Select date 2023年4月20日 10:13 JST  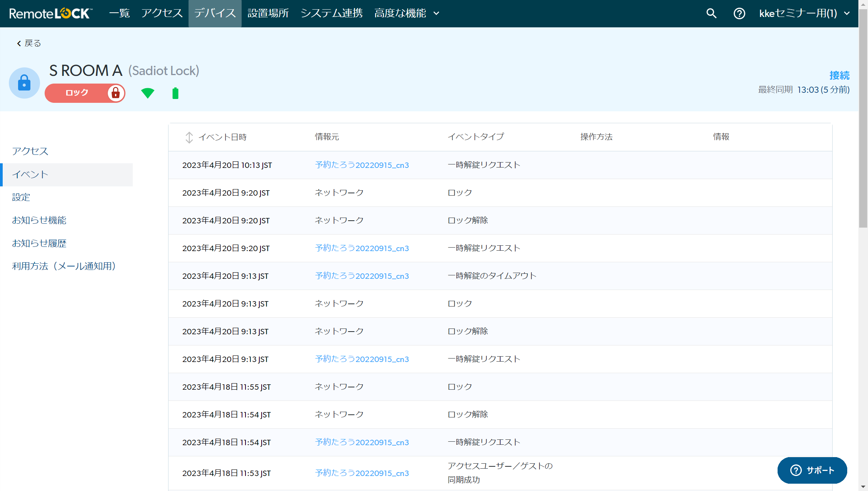click(x=227, y=165)
